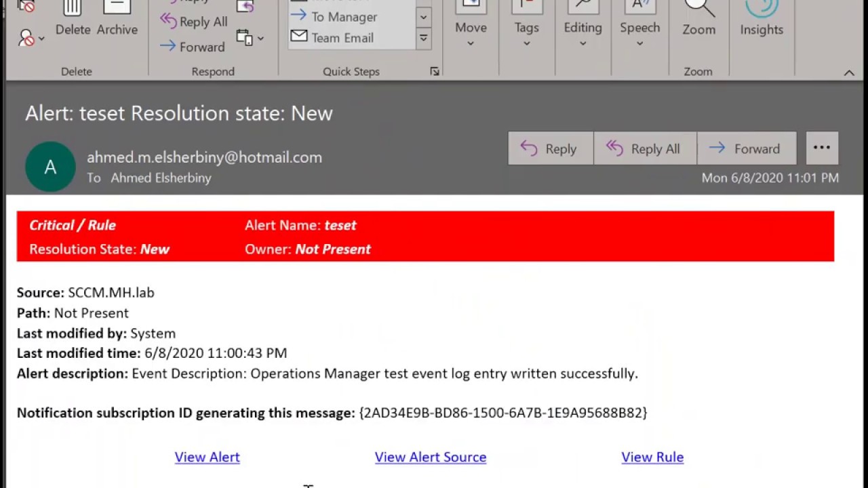The height and width of the screenshot is (488, 868).
Task: Click the Resolution State value New
Action: tap(155, 249)
